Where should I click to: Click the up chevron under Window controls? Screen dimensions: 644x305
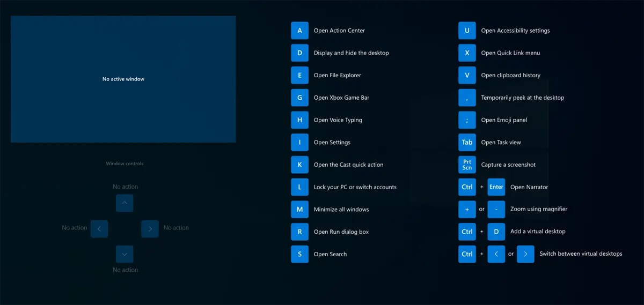pyautogui.click(x=125, y=203)
